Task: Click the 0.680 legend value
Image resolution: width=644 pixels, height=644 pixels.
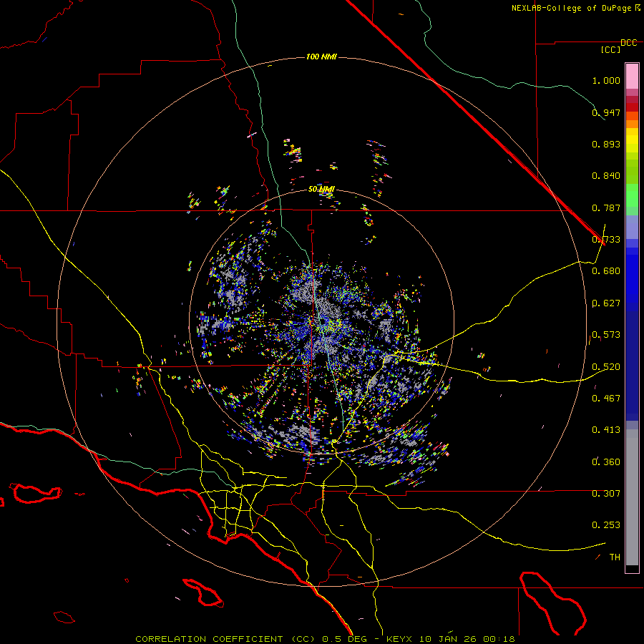Action: click(x=606, y=271)
